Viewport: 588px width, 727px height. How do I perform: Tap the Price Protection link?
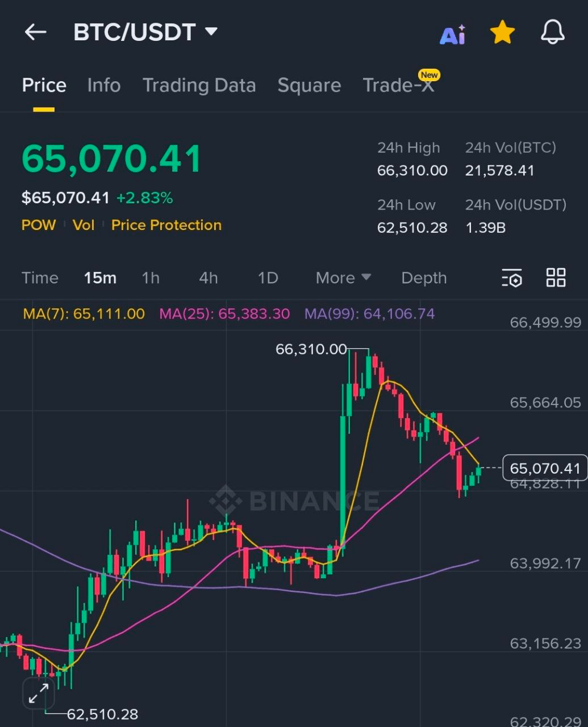[166, 225]
